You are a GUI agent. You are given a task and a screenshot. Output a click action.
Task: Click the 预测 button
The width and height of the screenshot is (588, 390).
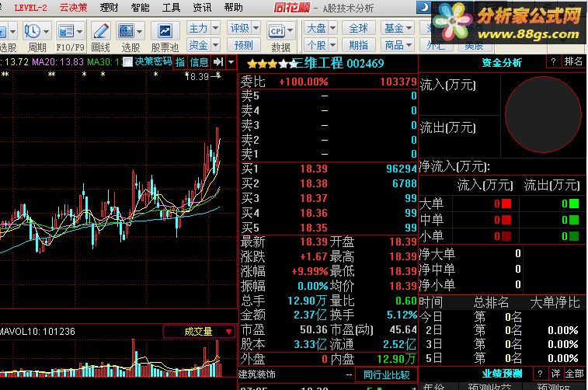pyautogui.click(x=243, y=45)
